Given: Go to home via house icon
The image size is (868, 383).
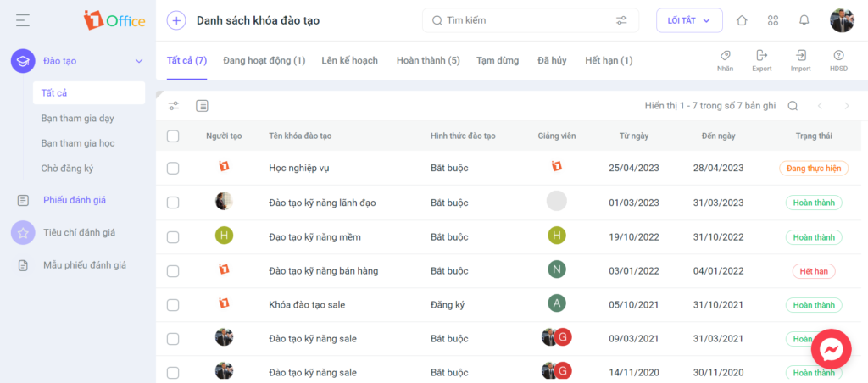Looking at the screenshot, I should (742, 20).
